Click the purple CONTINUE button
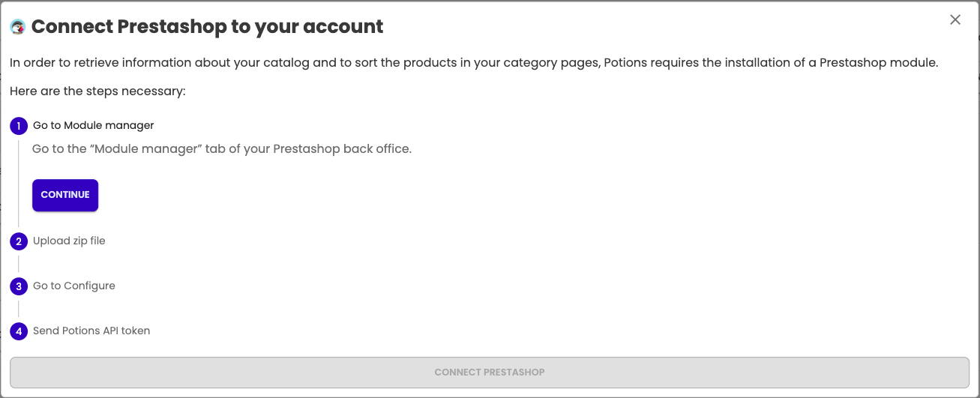980x398 pixels. click(x=65, y=195)
